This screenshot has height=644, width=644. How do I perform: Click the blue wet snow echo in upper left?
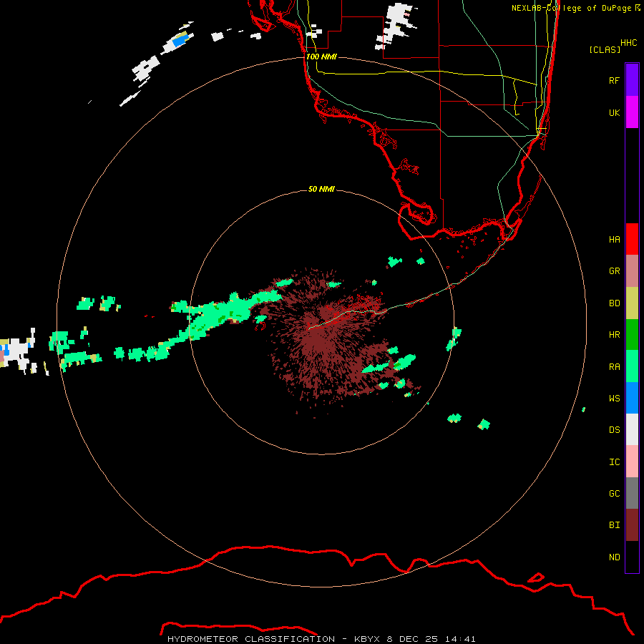point(180,40)
